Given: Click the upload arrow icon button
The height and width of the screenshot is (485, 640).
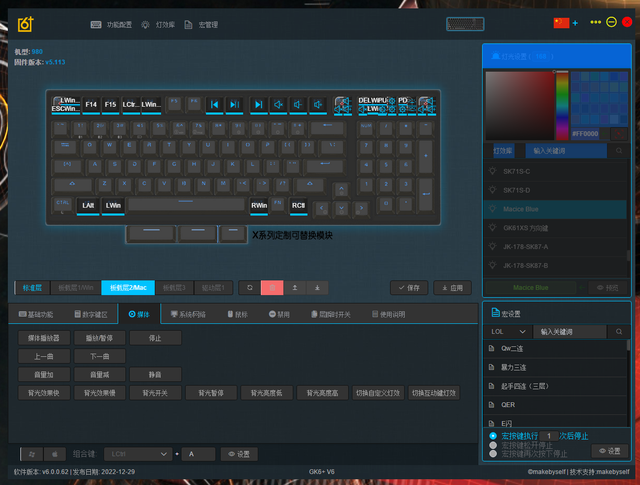Looking at the screenshot, I should (295, 288).
